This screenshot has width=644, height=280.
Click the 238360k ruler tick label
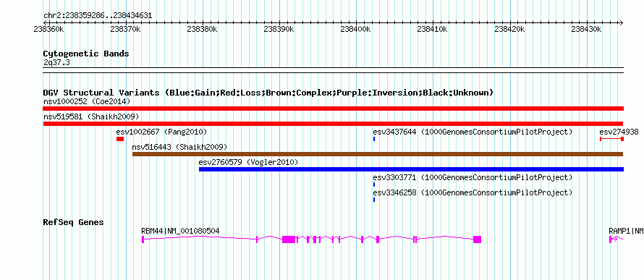pyautogui.click(x=49, y=30)
